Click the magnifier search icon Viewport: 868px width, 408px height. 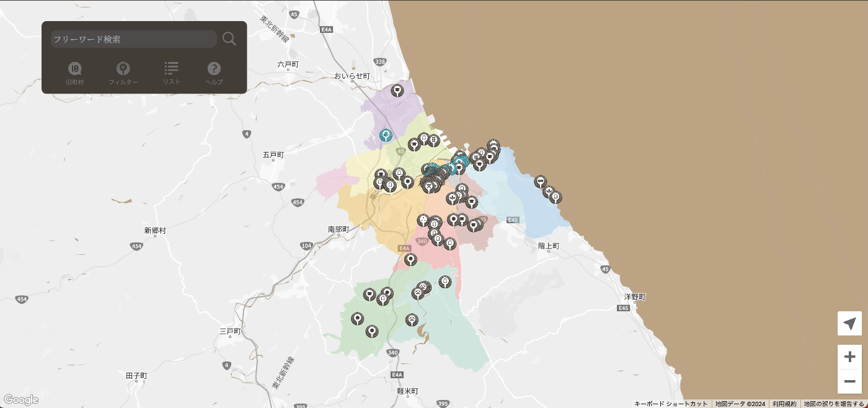(229, 39)
